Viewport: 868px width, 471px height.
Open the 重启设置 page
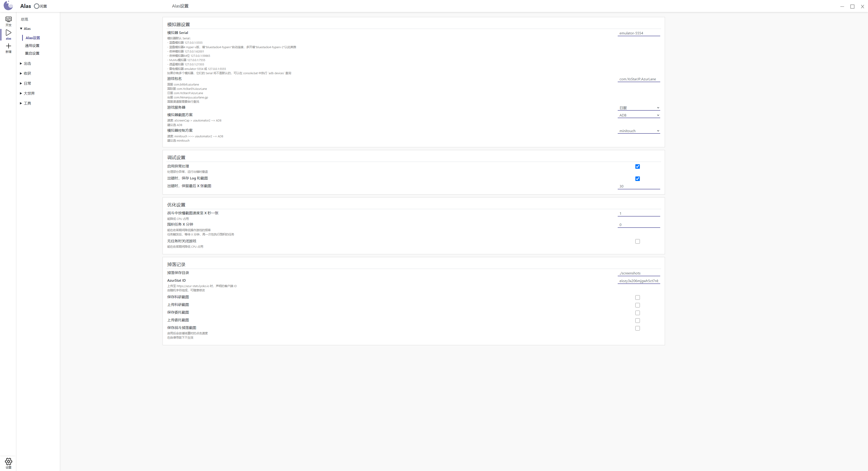tap(32, 53)
